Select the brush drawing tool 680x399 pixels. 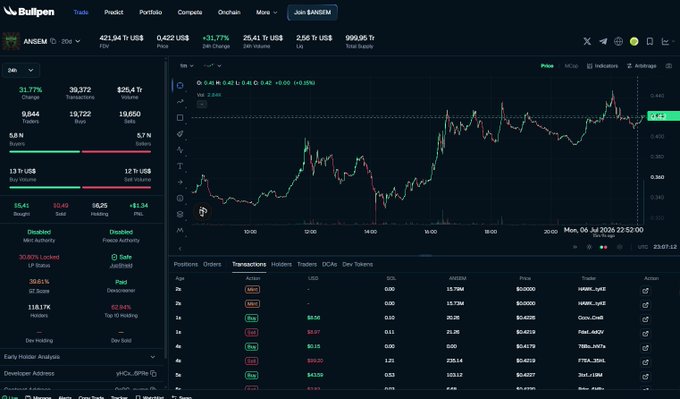[180, 134]
